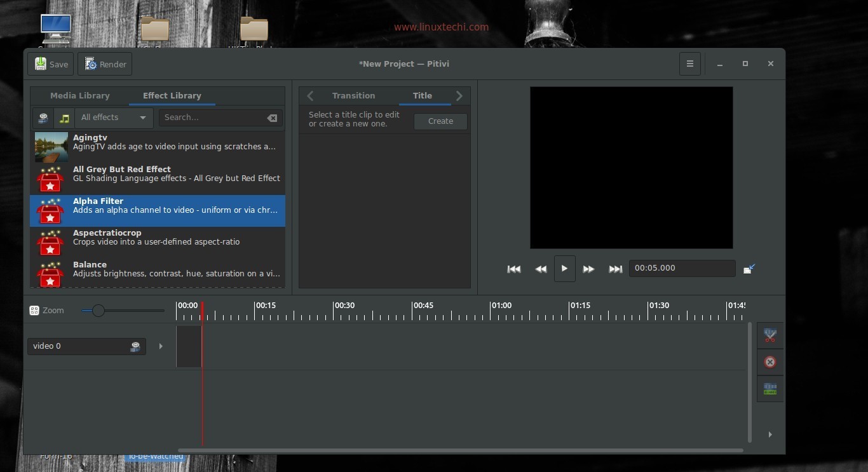Undock the viewer using the detach icon
Viewport: 868px width, 472px height.
[x=749, y=268]
